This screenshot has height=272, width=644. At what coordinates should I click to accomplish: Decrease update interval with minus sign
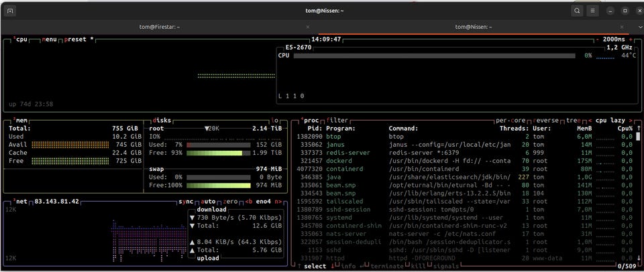[598, 40]
